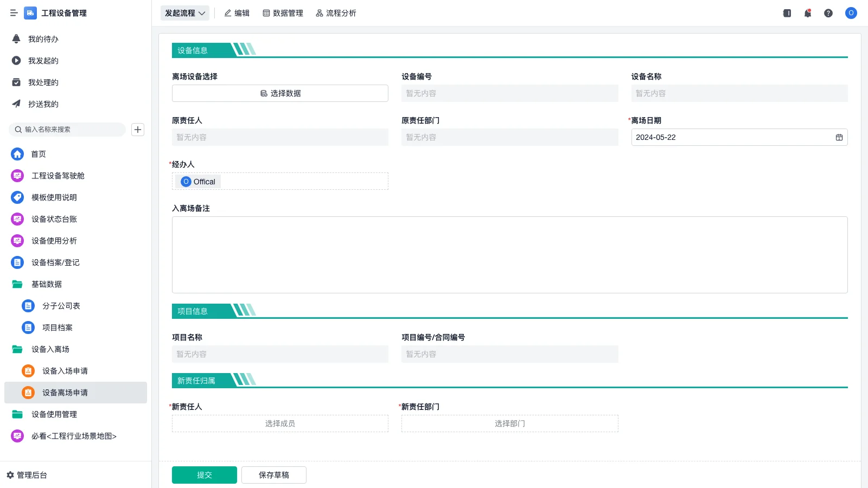868x488 pixels.
Task: Open the 新责任部门 department selector
Action: click(x=510, y=423)
